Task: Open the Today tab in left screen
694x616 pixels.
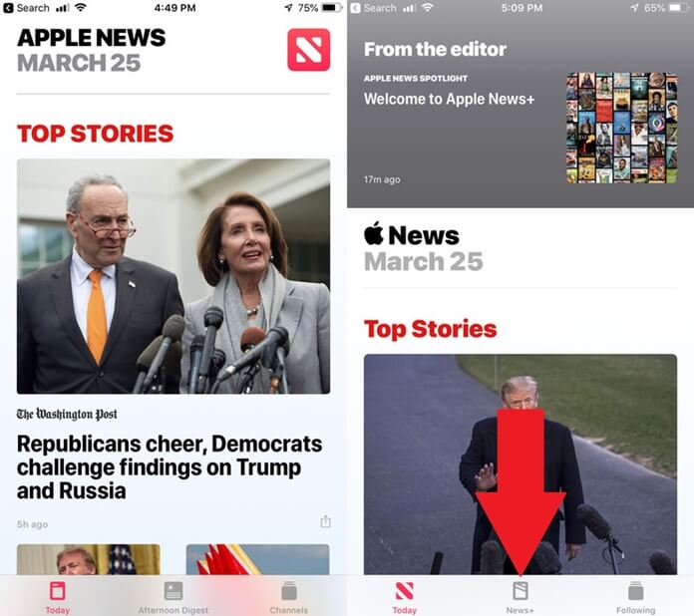Action: point(58,597)
